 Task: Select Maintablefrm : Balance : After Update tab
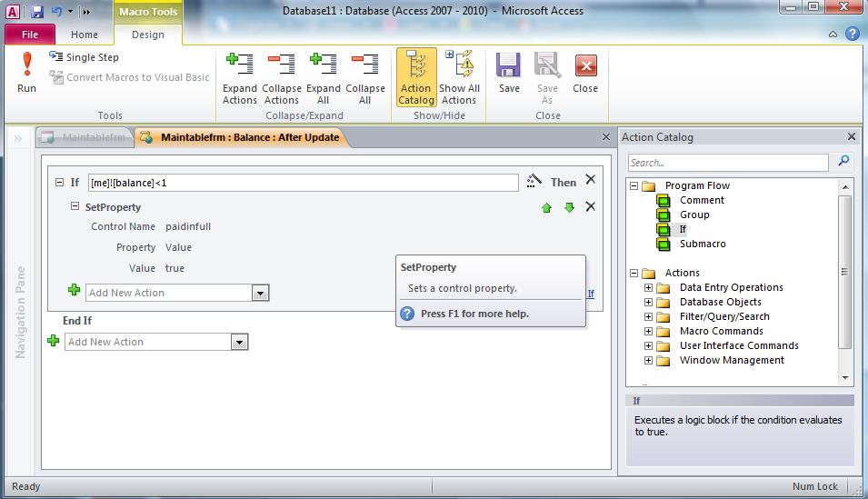click(x=242, y=137)
